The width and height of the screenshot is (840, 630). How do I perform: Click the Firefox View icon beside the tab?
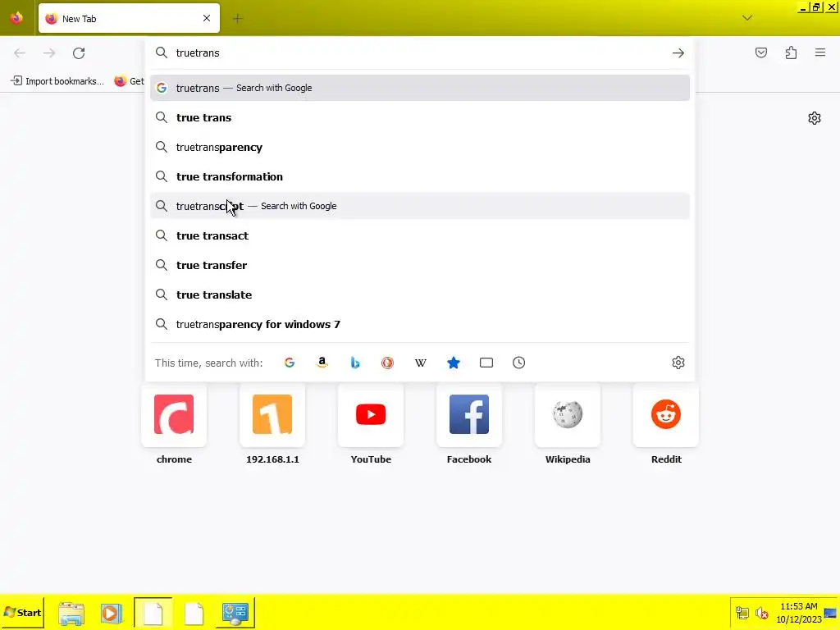(x=16, y=18)
